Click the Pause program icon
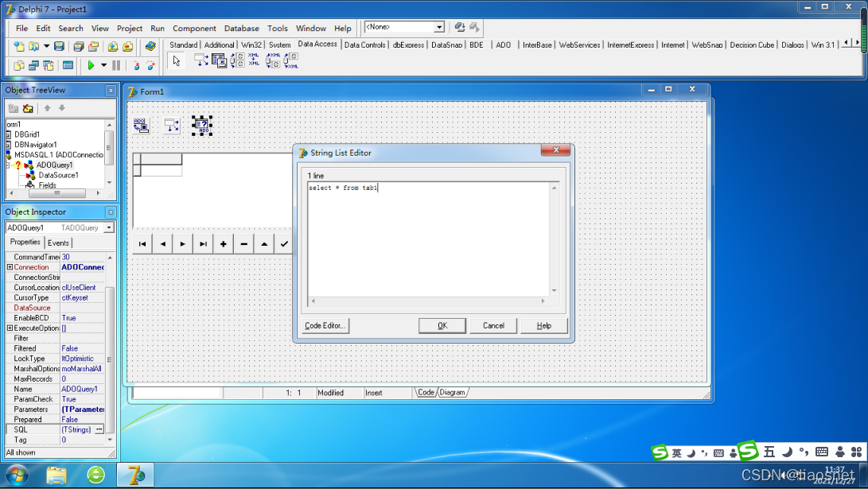The image size is (868, 489). [x=116, y=65]
